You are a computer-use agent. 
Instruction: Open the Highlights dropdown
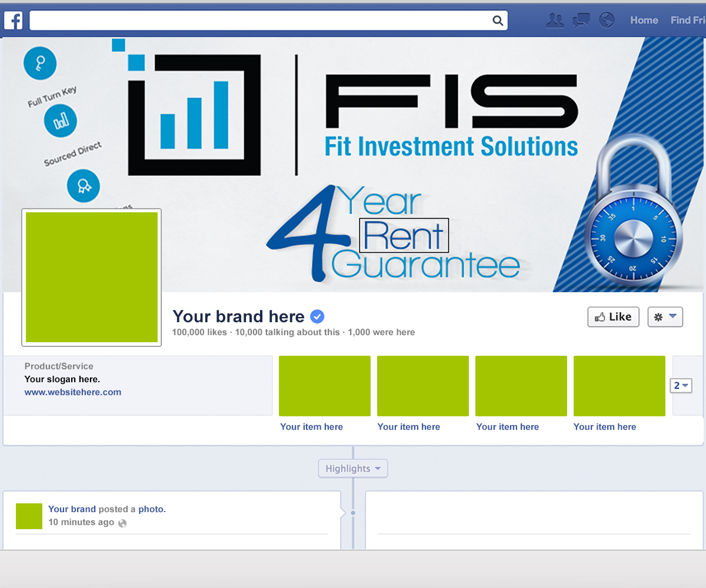tap(353, 469)
